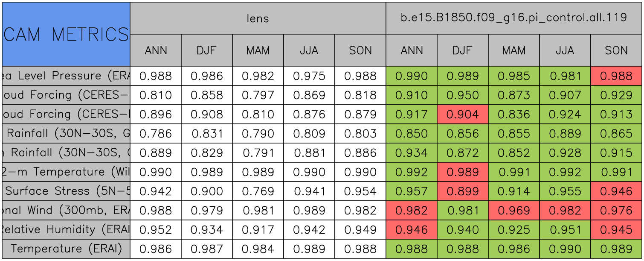644x261 pixels.
Task: Click the green 0.914 cell
Action: coord(513,191)
